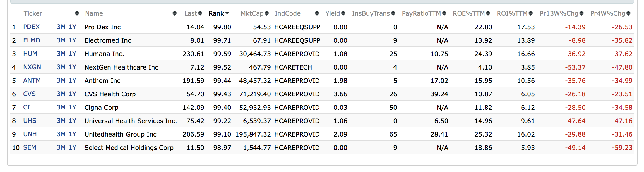The image size is (644, 172).
Task: Sort table by Ticker column sort icon
Action: click(77, 13)
